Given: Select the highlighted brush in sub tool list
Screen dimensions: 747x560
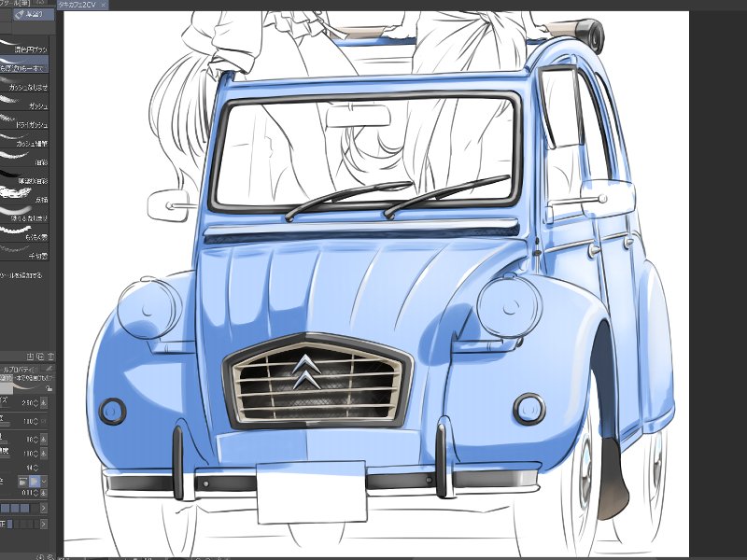Looking at the screenshot, I should click(24, 64).
